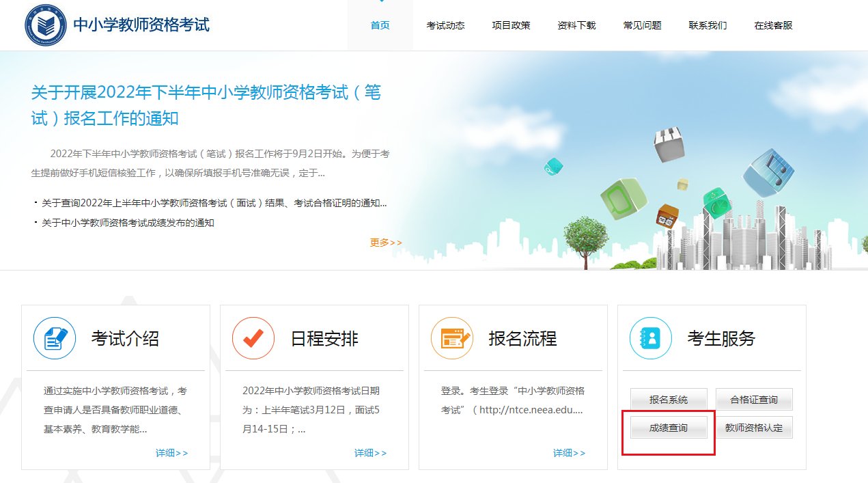Screen dimensions: 868x483
Task: Click the 报名流程 form icon
Action: pos(452,338)
